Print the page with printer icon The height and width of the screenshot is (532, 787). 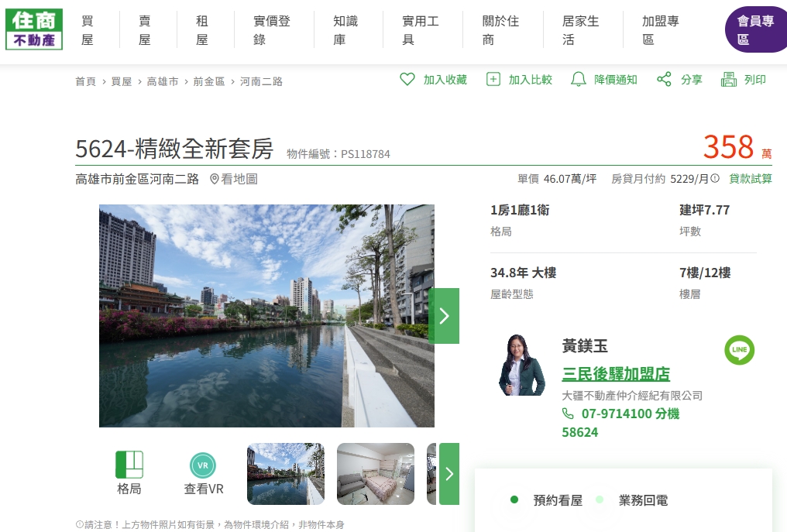tap(728, 79)
